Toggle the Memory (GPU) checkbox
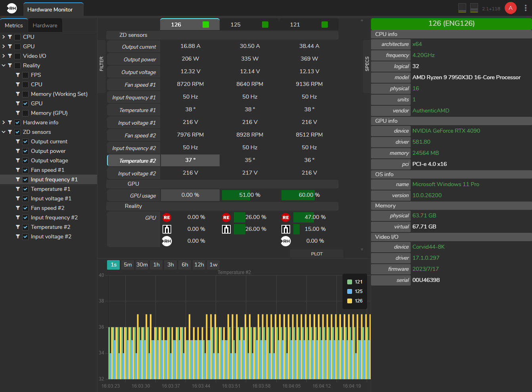The image size is (532, 392). (x=25, y=113)
